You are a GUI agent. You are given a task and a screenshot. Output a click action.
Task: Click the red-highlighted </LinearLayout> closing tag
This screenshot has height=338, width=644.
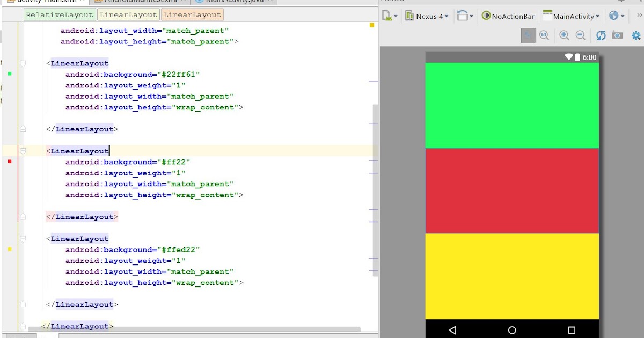[82, 217]
